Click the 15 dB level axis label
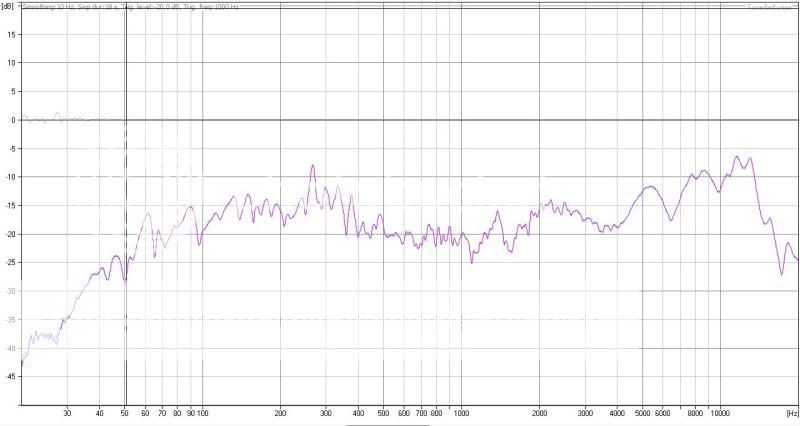The width and height of the screenshot is (800, 426). (11, 33)
